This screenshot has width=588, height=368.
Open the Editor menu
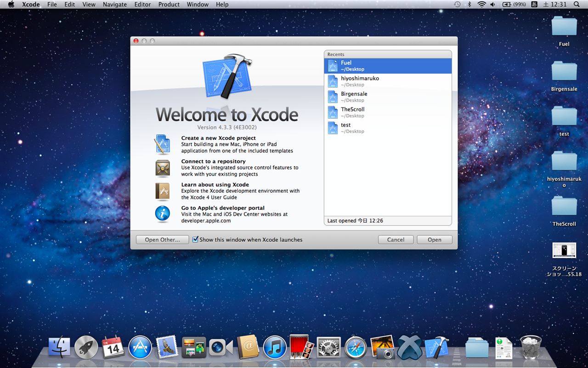142,4
